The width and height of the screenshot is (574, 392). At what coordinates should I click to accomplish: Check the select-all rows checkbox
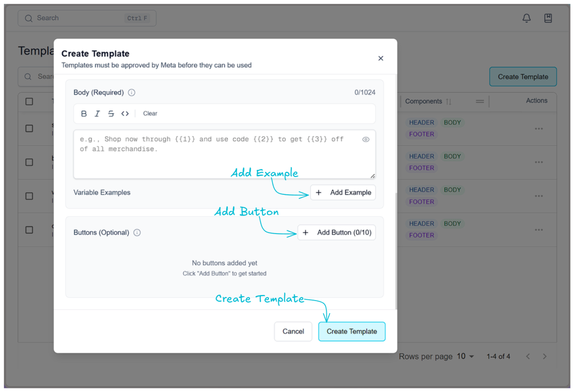(29, 101)
